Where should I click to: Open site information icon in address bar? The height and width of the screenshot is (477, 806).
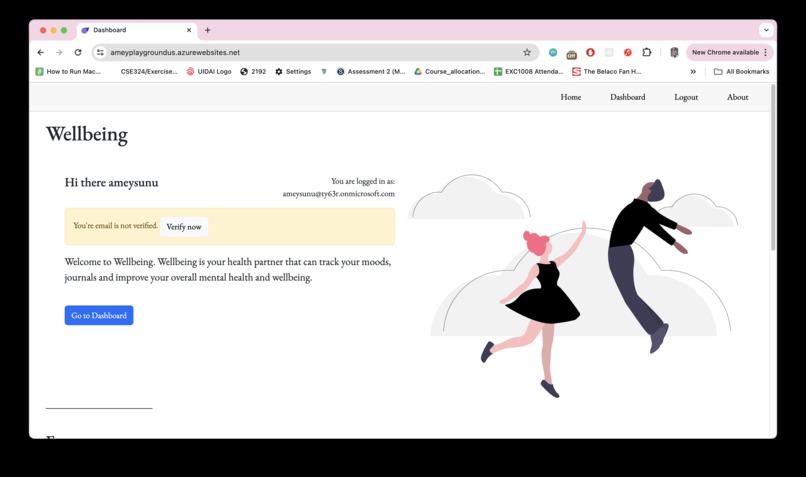(x=100, y=52)
